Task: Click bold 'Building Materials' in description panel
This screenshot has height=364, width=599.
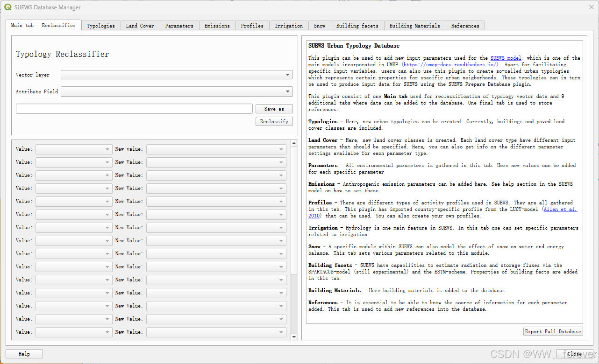Action: [x=335, y=291]
